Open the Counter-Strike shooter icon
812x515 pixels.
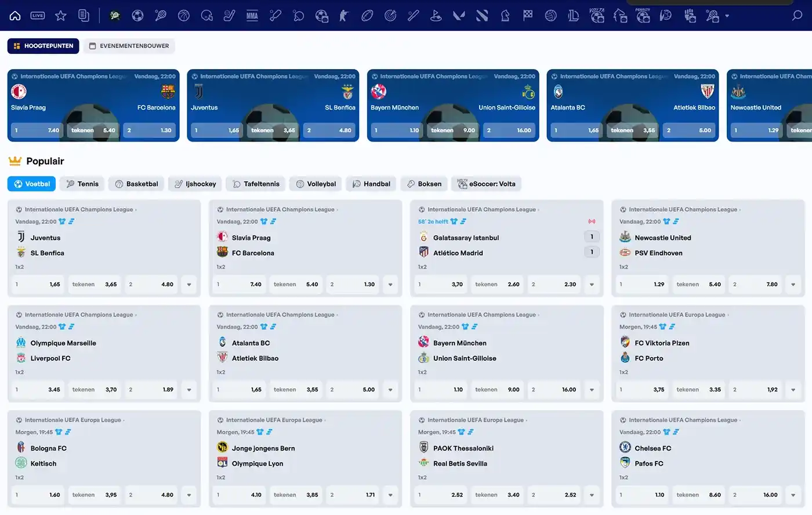click(344, 16)
